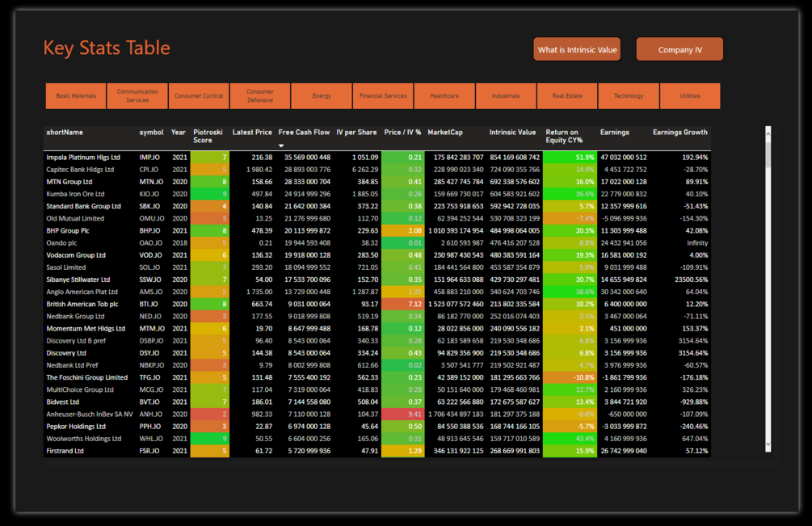The image size is (812, 526).
Task: Choose the Healthcare sector filter
Action: [x=444, y=96]
